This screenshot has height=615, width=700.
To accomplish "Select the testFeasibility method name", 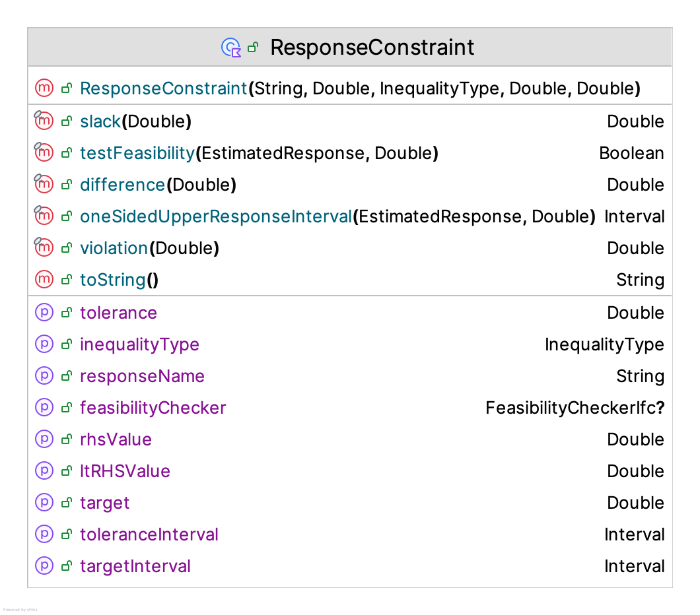I will (x=137, y=153).
